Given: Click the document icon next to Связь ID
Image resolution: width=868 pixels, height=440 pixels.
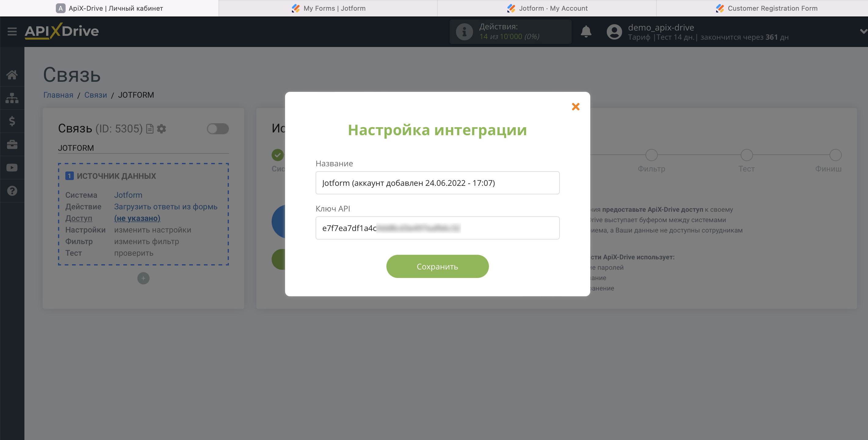Looking at the screenshot, I should (150, 129).
